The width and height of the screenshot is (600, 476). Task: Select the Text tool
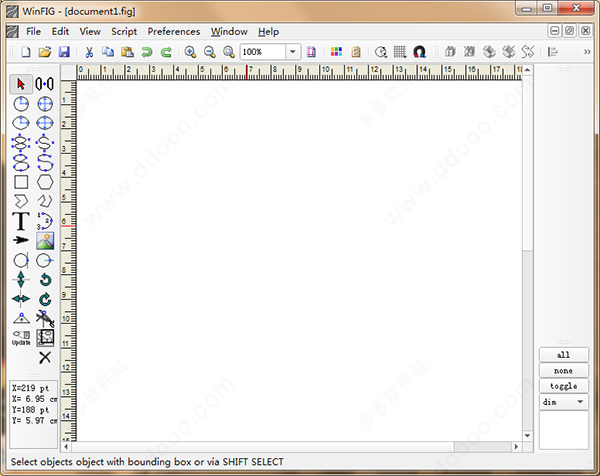21,221
